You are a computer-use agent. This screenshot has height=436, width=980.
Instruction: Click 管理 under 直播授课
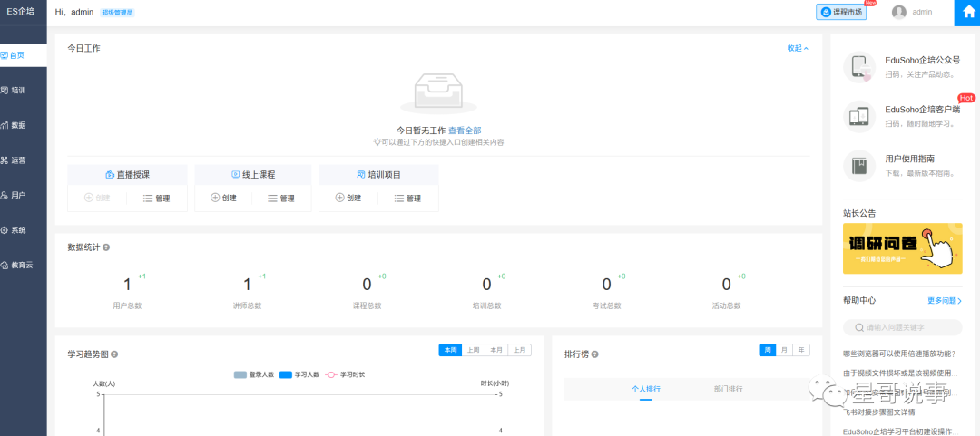click(157, 198)
